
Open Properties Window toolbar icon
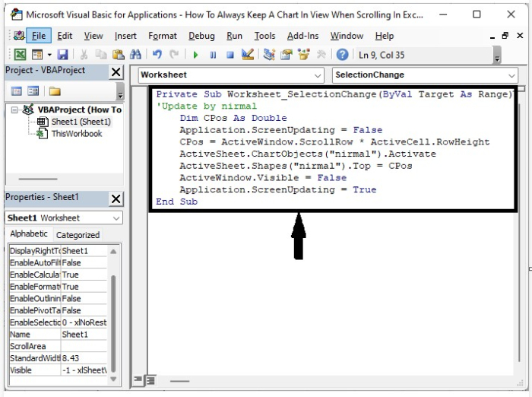coord(287,55)
